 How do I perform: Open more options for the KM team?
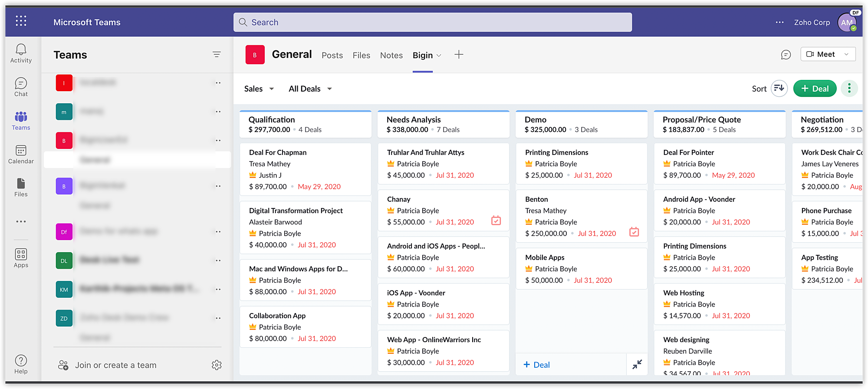218,290
